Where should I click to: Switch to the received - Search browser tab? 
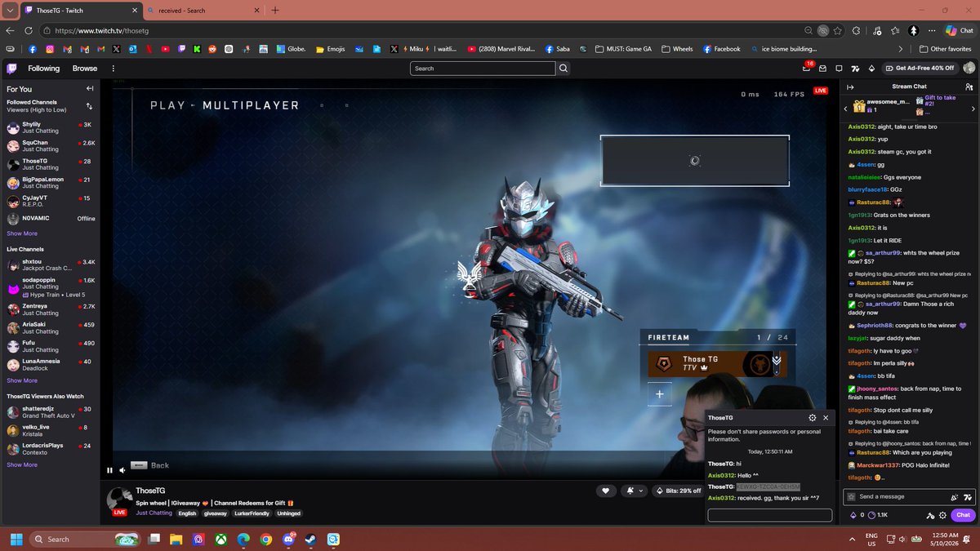tap(203, 11)
